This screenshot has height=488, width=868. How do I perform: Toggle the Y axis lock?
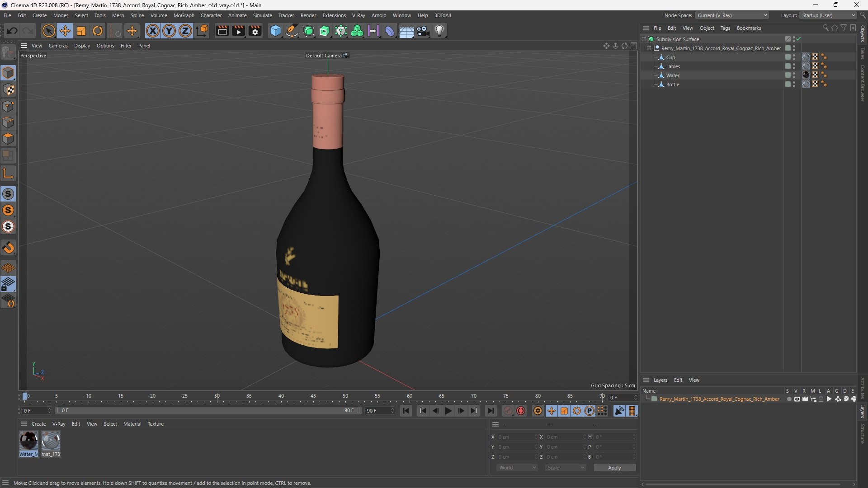(x=169, y=31)
